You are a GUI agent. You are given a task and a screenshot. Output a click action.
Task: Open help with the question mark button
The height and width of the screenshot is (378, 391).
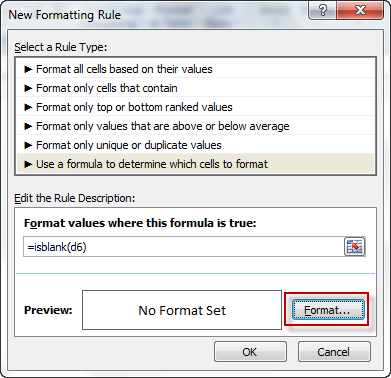[323, 11]
